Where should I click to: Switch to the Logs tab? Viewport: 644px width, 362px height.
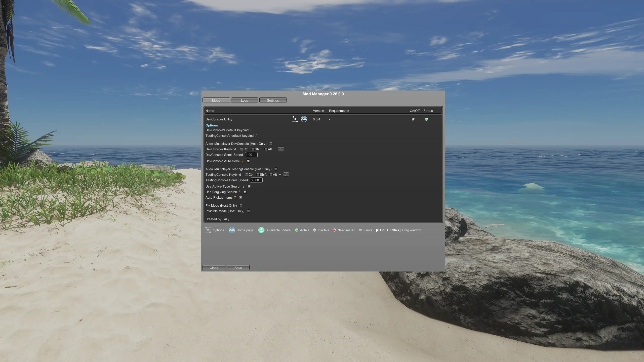[245, 100]
